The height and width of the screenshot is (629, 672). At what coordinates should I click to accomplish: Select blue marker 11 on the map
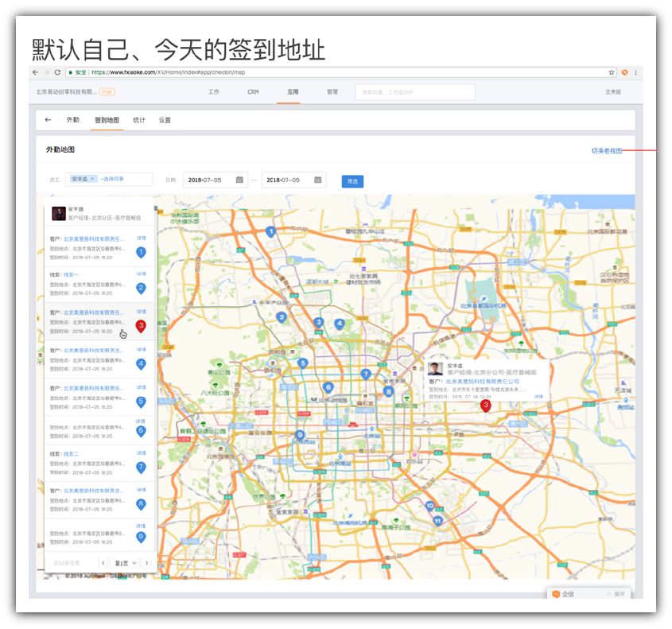(x=437, y=521)
